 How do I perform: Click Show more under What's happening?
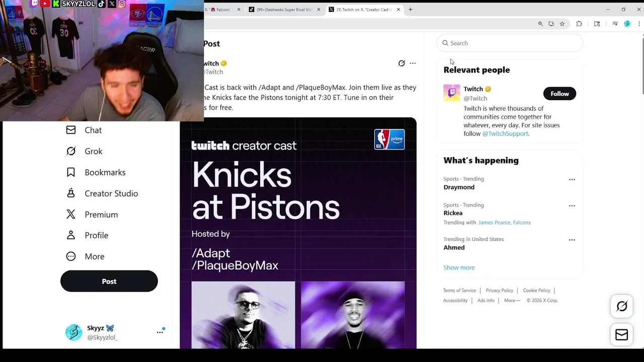[x=459, y=267]
